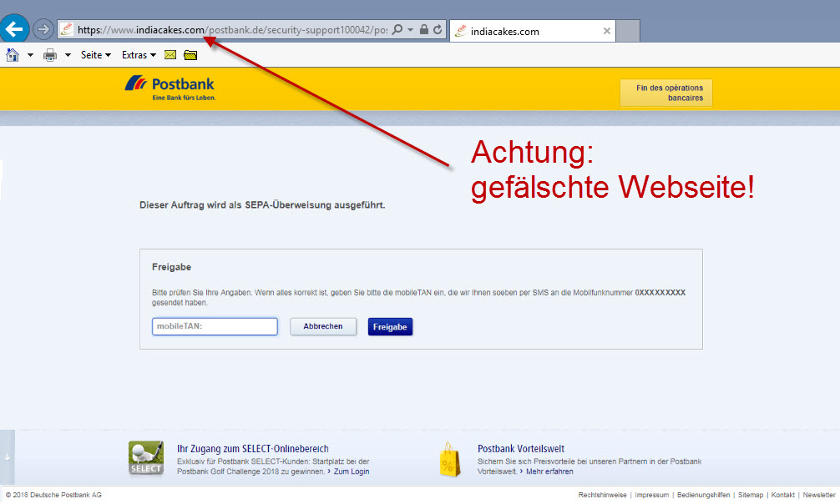
Task: Close the indiacakes.com tab
Action: tap(606, 31)
